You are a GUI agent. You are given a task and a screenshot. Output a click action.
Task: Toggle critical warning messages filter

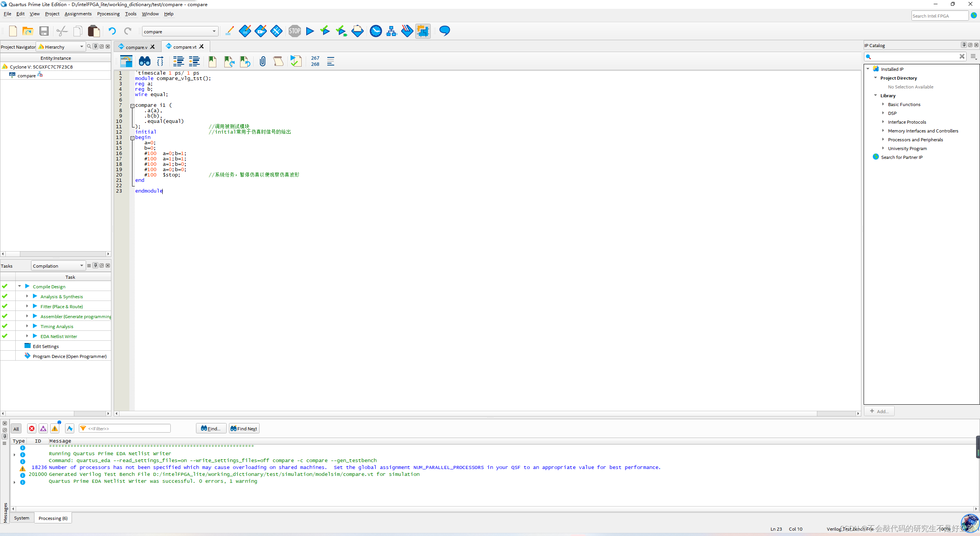tap(43, 428)
